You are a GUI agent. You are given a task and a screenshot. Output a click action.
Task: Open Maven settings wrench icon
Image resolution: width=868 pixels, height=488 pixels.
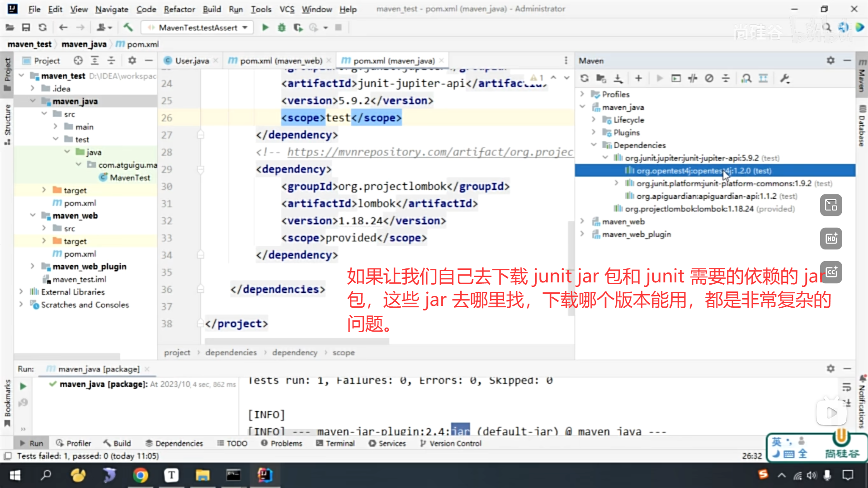coord(785,78)
